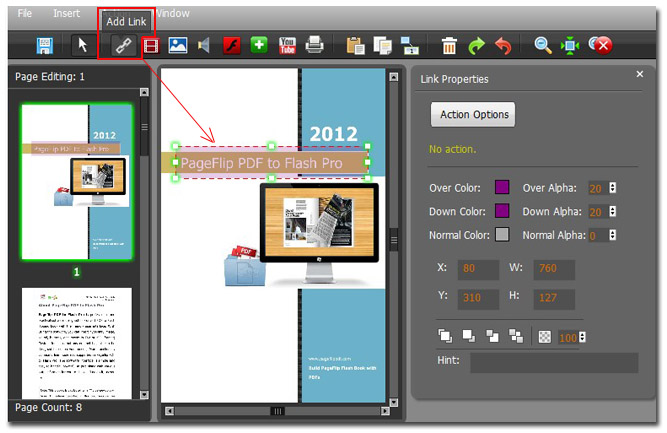Open the File menu

pos(25,14)
